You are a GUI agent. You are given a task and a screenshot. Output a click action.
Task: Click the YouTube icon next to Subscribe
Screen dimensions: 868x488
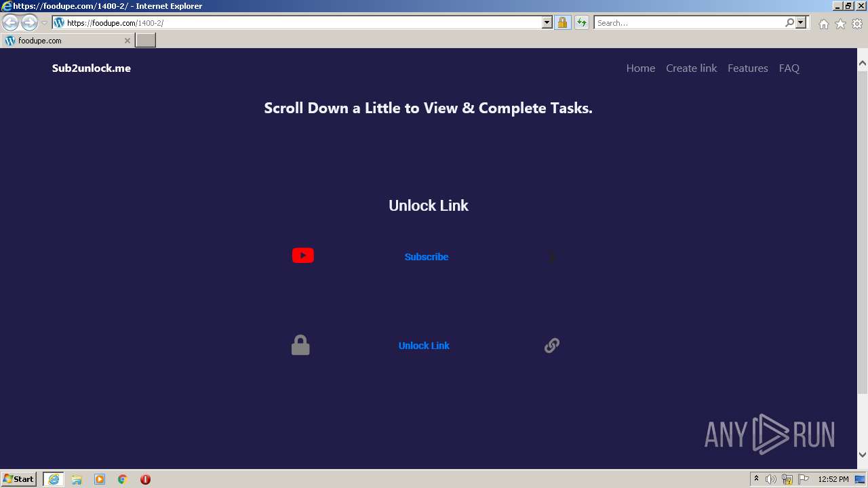[x=302, y=256]
